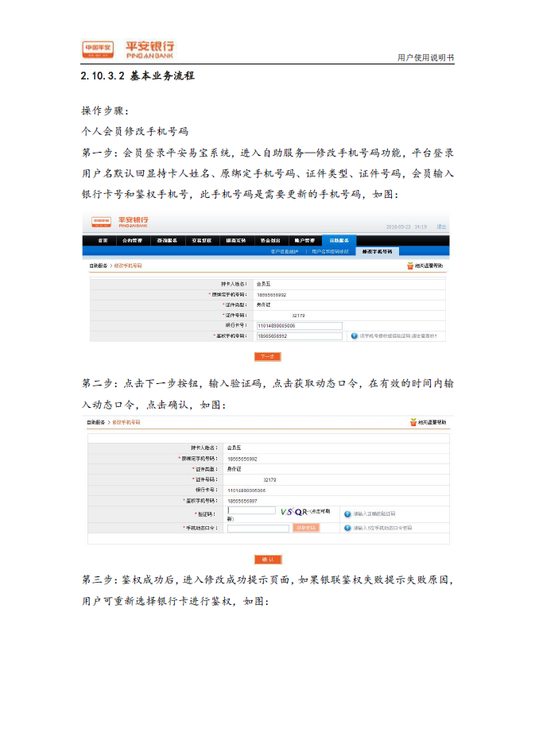
Task: Click the 退出 logout link
Action: tap(441, 227)
